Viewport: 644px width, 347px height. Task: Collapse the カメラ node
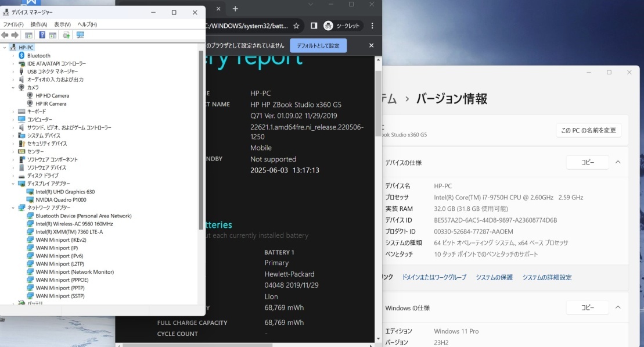pos(13,88)
